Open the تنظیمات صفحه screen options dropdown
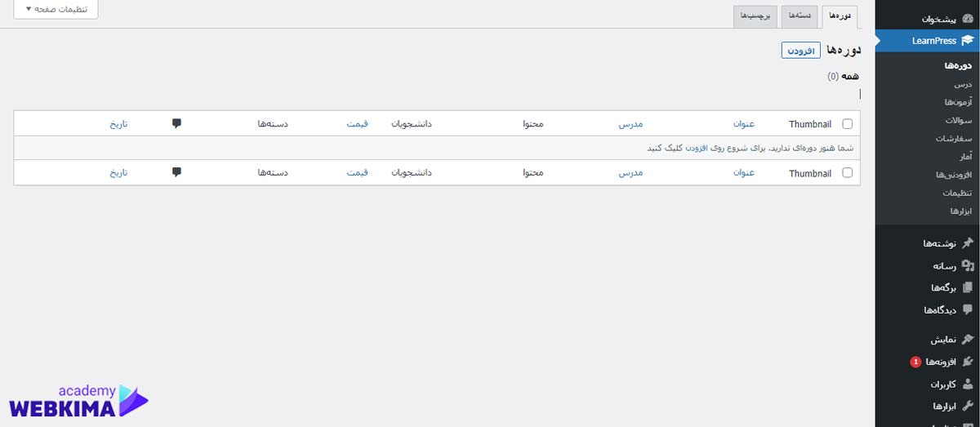 coord(56,9)
